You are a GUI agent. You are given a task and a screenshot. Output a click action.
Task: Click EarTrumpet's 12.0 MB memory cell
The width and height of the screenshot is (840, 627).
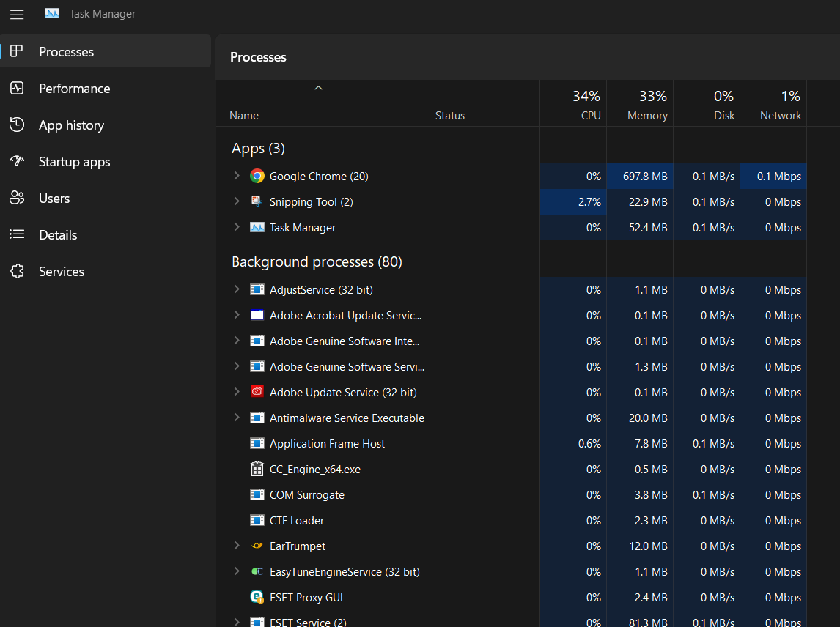point(640,546)
